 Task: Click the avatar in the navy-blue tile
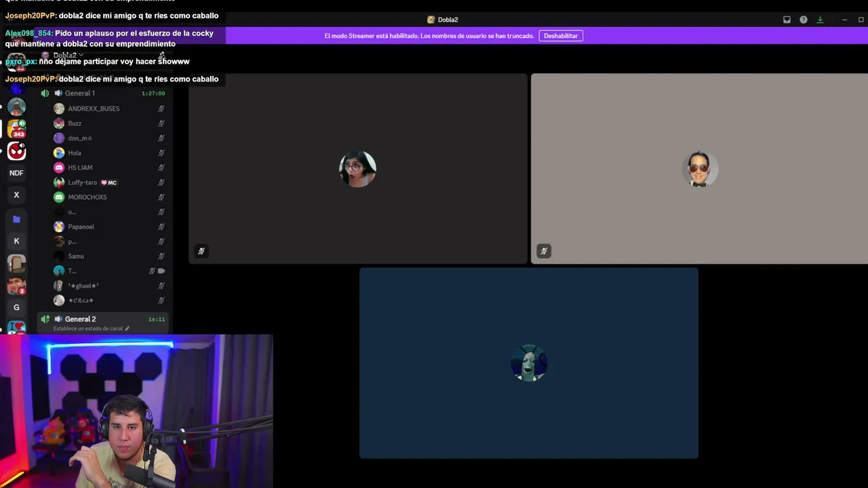pos(529,363)
